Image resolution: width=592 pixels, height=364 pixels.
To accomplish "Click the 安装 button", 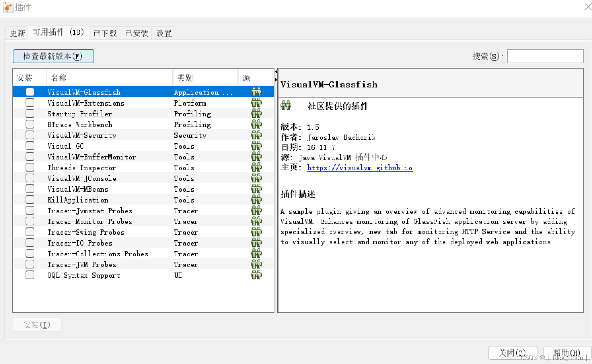I will tap(37, 325).
